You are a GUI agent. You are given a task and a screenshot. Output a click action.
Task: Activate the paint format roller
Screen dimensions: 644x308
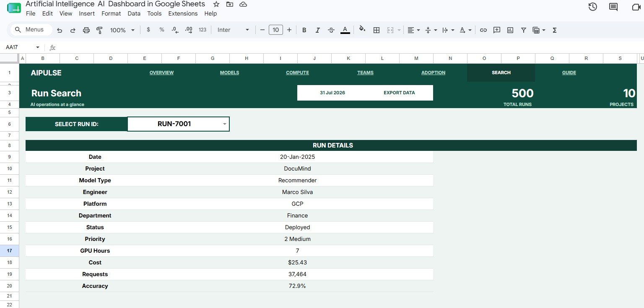tap(99, 30)
